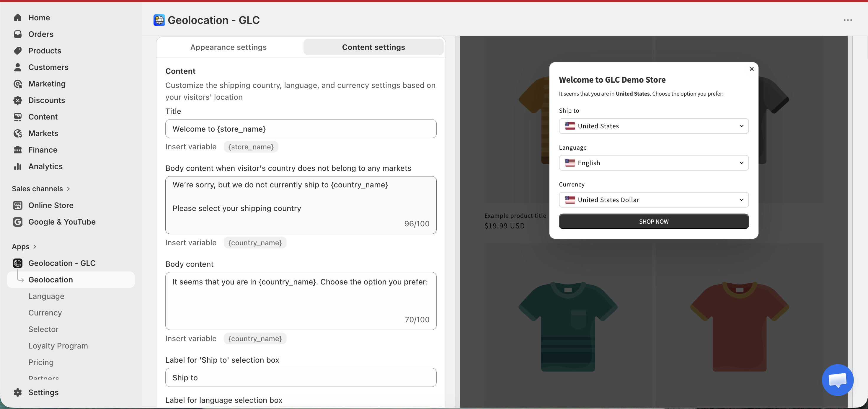The height and width of the screenshot is (409, 868).
Task: Click the SHOP NOW button
Action: pyautogui.click(x=653, y=221)
